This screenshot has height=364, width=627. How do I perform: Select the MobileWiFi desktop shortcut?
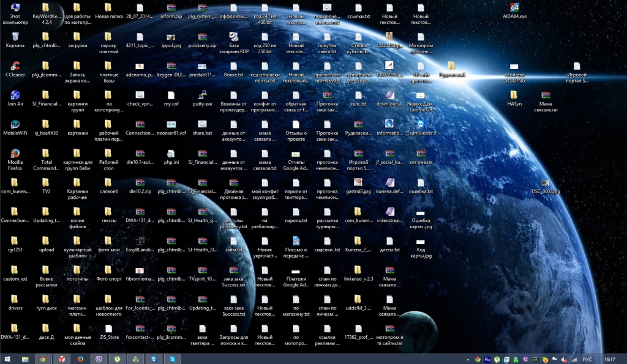tap(15, 124)
